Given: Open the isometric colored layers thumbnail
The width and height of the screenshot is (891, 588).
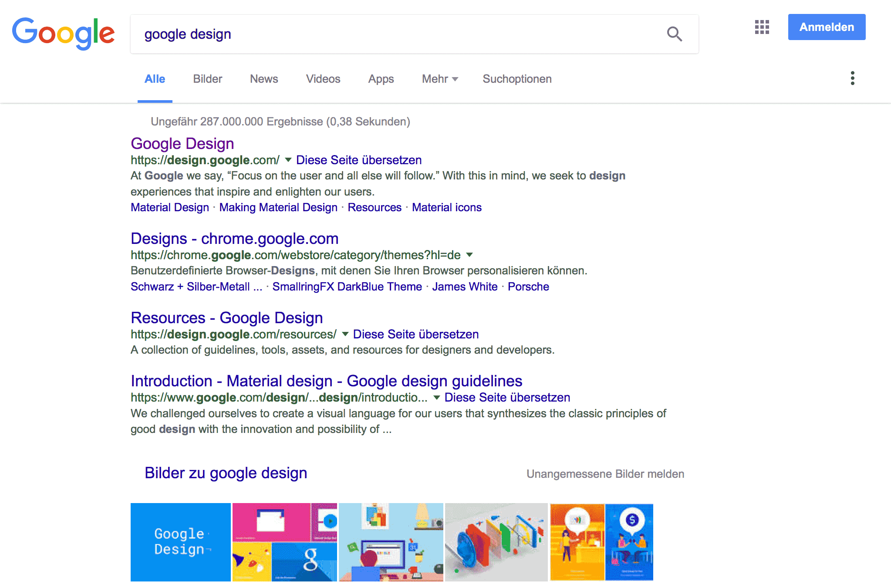Looking at the screenshot, I should coord(496,542).
